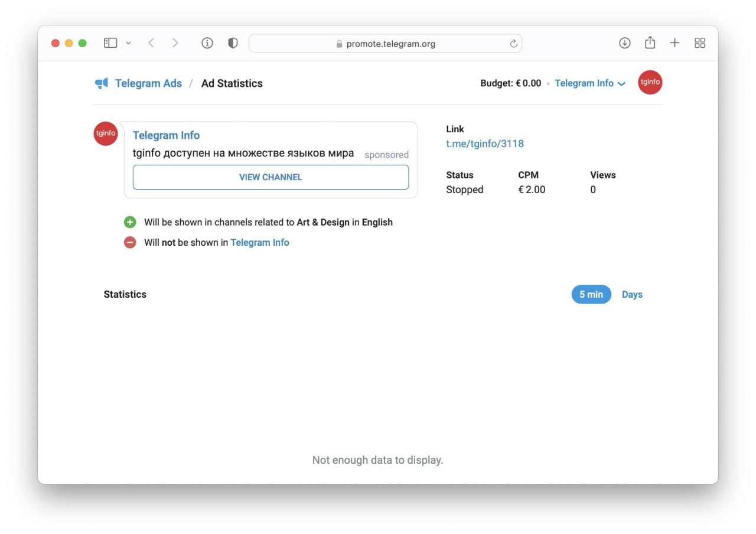Image resolution: width=756 pixels, height=534 pixels.
Task: Open a new tab with plus icon
Action: point(674,43)
